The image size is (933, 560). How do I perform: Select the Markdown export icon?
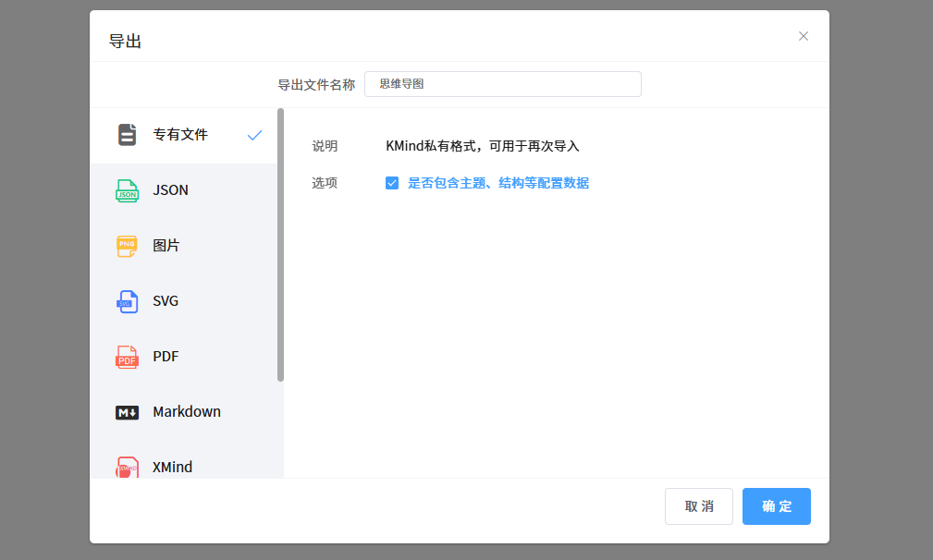click(x=127, y=411)
